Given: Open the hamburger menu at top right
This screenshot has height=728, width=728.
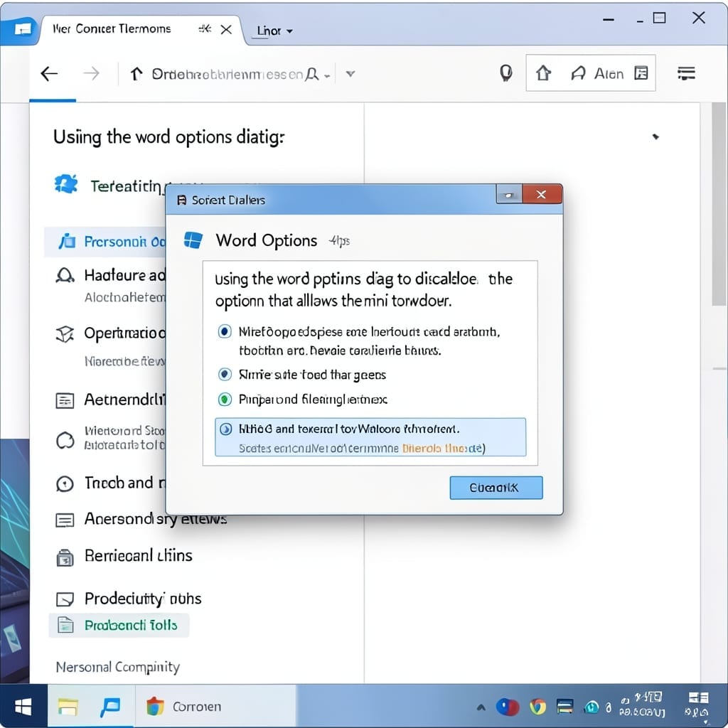Looking at the screenshot, I should point(686,73).
